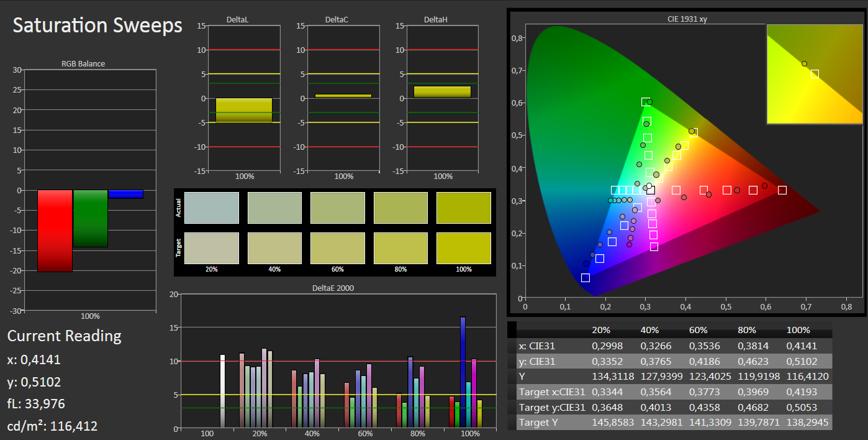Viewport: 868px width, 440px height.
Task: Select the fL: 33,976 reading
Action: coord(36,404)
